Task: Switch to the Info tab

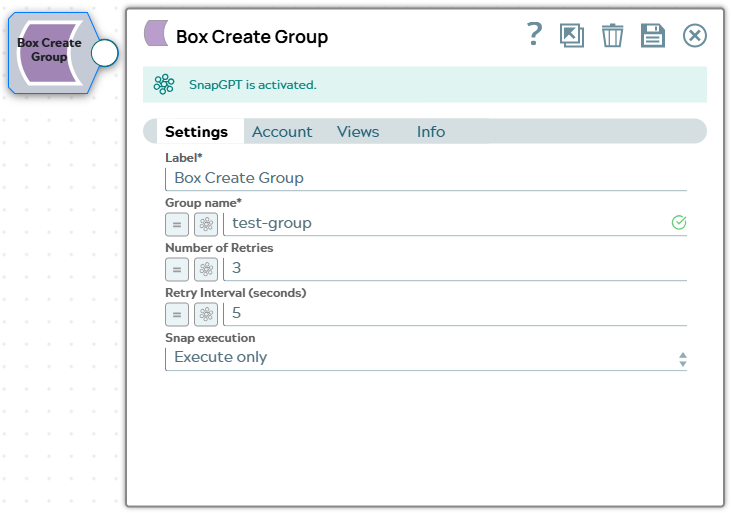Action: point(431,132)
